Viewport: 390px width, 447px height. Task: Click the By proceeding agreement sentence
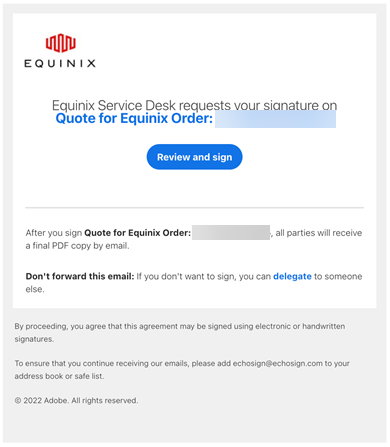point(180,332)
